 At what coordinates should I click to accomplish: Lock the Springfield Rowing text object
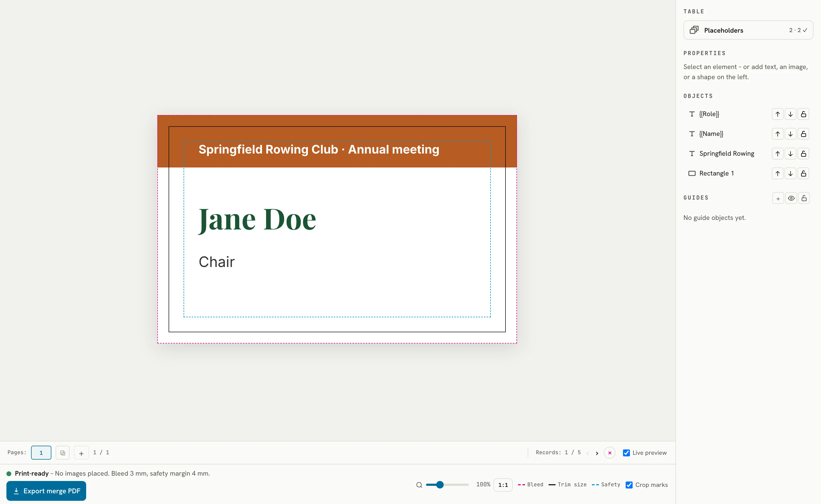coord(803,154)
